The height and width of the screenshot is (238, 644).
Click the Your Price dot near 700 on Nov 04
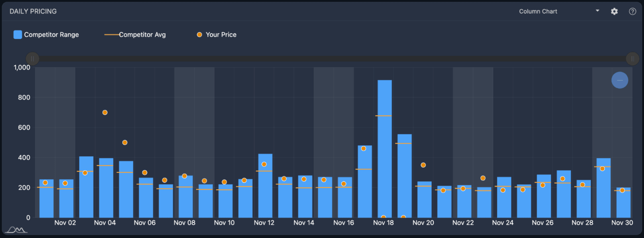(105, 113)
